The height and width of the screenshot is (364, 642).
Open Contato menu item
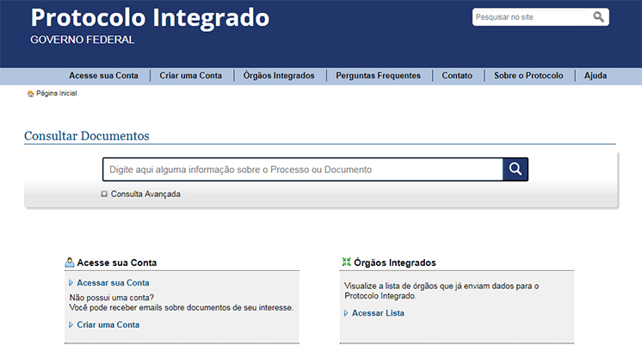457,76
